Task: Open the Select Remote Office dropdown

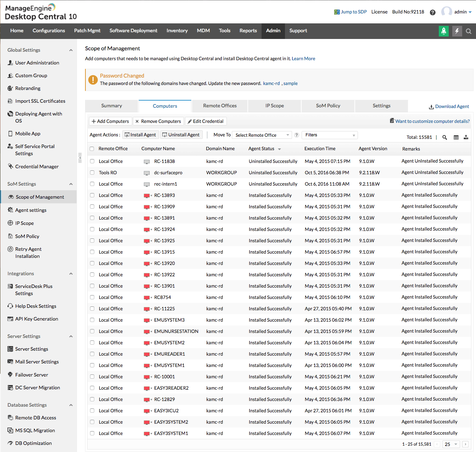Action: pos(262,135)
